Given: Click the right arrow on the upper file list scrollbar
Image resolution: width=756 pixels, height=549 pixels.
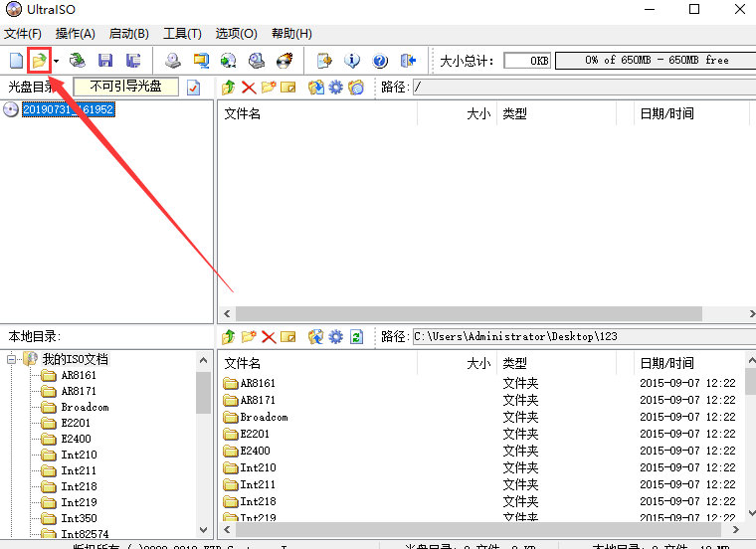Looking at the screenshot, I should 752,313.
